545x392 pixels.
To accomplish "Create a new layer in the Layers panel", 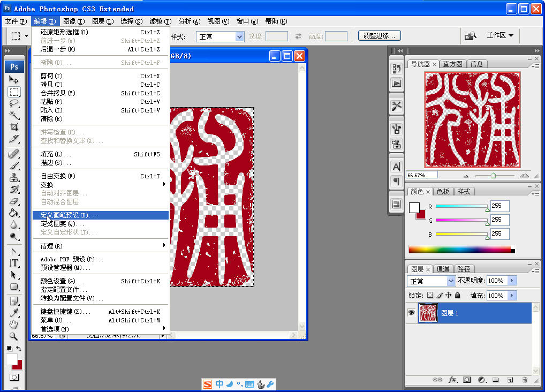I will (510, 380).
